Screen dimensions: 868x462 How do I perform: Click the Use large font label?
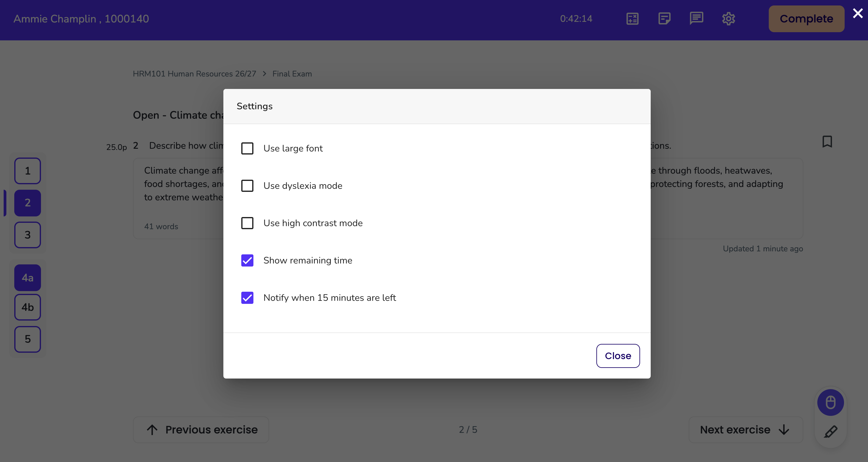(293, 148)
